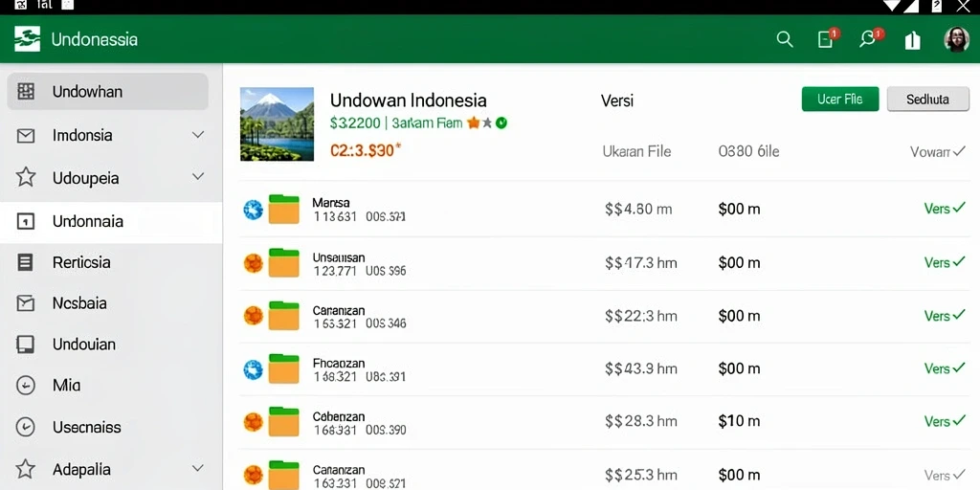Click the folder icon in the Marrsa row
The image size is (980, 490).
[283, 210]
